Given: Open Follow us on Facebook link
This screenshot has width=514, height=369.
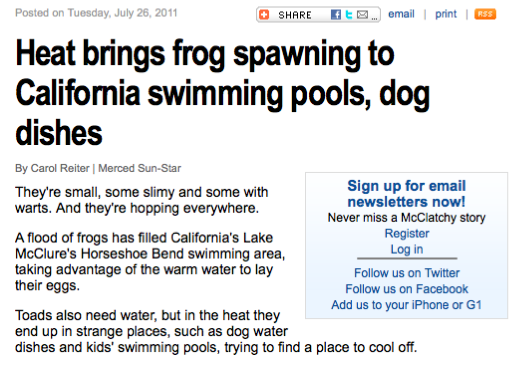Looking at the screenshot, I should [407, 289].
